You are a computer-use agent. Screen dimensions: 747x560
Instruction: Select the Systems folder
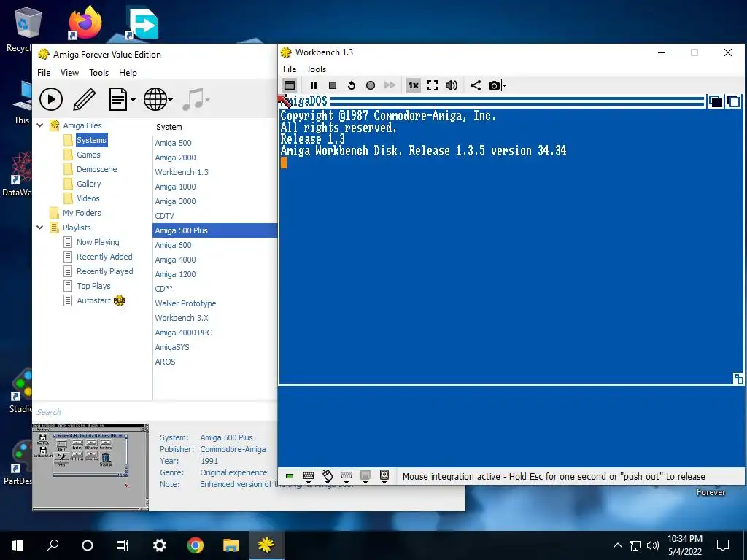91,140
